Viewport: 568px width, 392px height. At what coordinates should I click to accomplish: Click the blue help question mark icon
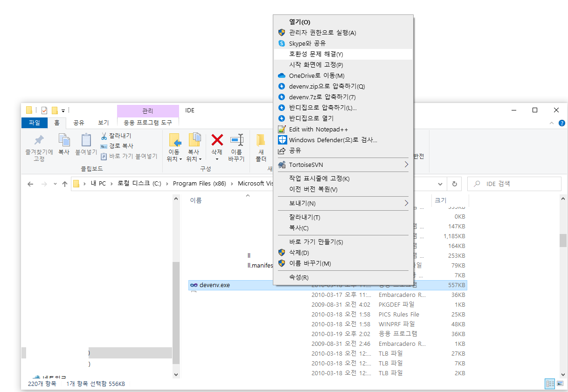[x=562, y=123]
